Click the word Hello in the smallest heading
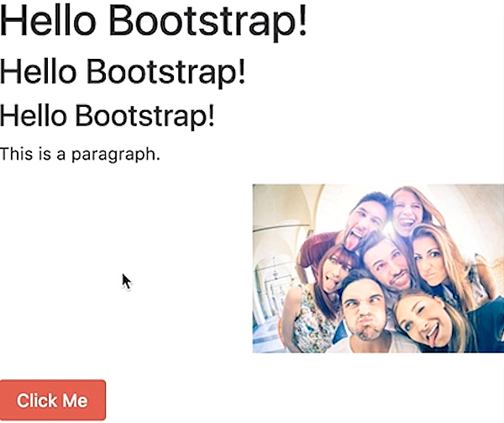Viewport: 504px width, 423px height. click(34, 115)
